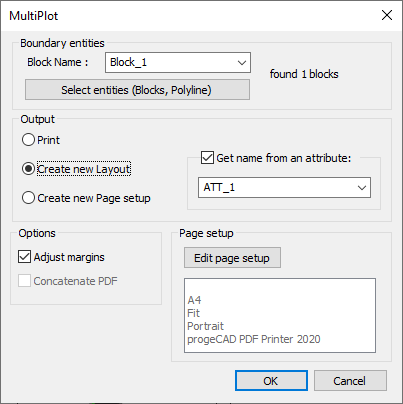Click the 'Block Name :' label
This screenshot has width=403, height=404.
(x=58, y=62)
